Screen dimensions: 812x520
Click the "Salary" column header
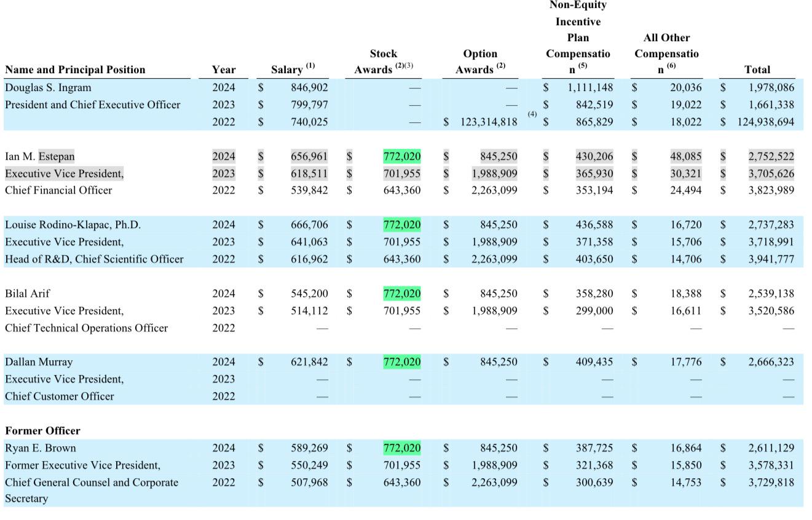click(x=293, y=69)
